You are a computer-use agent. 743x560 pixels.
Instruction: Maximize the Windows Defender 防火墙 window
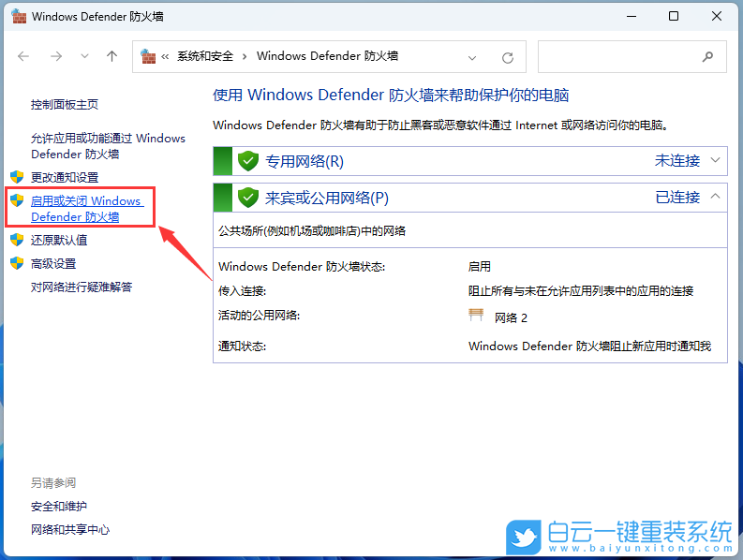[674, 16]
